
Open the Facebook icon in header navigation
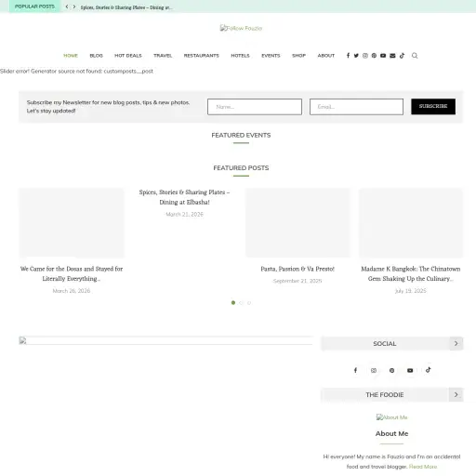coord(348,56)
